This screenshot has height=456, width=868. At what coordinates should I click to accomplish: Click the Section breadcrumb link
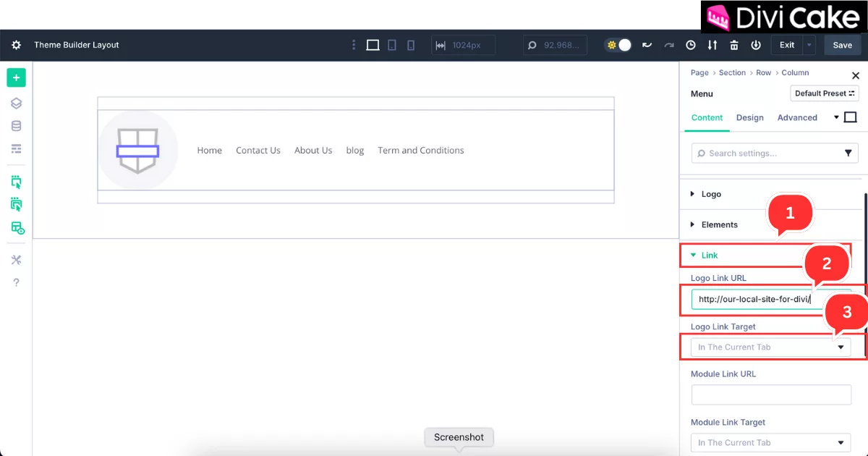(732, 72)
